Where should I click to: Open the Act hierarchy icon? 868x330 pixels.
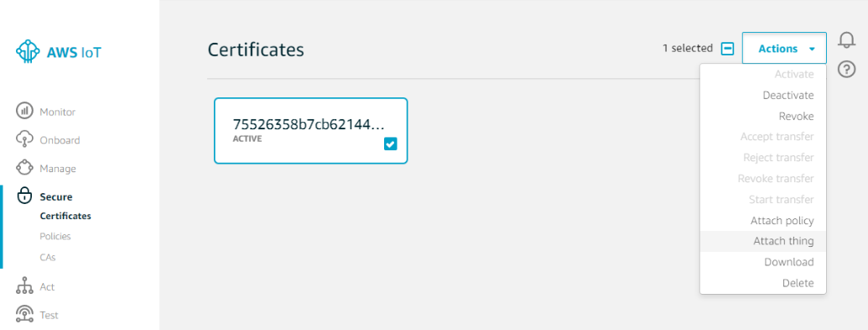pos(25,286)
